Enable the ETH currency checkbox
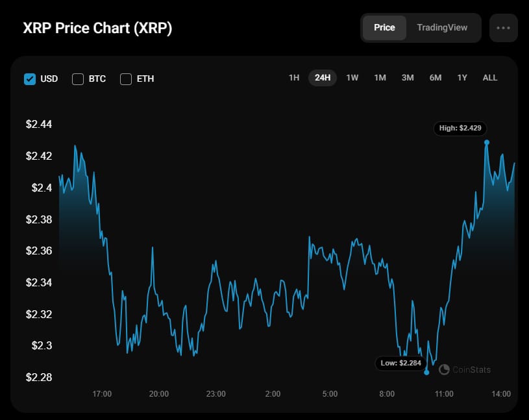The width and height of the screenshot is (529, 420). point(126,79)
